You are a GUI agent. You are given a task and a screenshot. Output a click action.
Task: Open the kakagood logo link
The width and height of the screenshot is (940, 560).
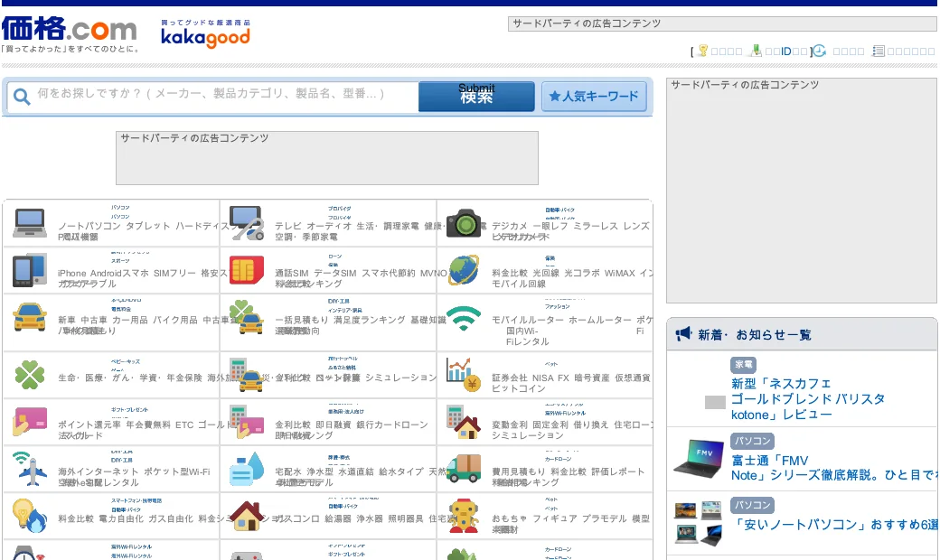(206, 33)
